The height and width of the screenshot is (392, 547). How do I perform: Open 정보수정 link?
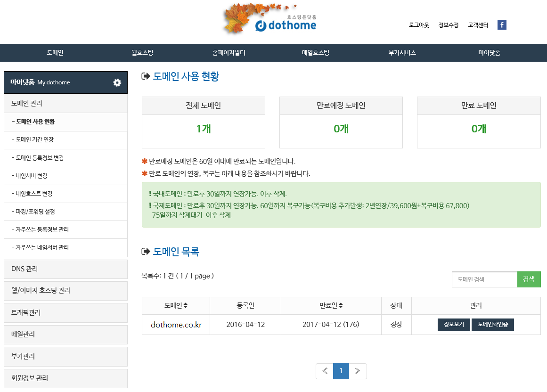pyautogui.click(x=448, y=25)
